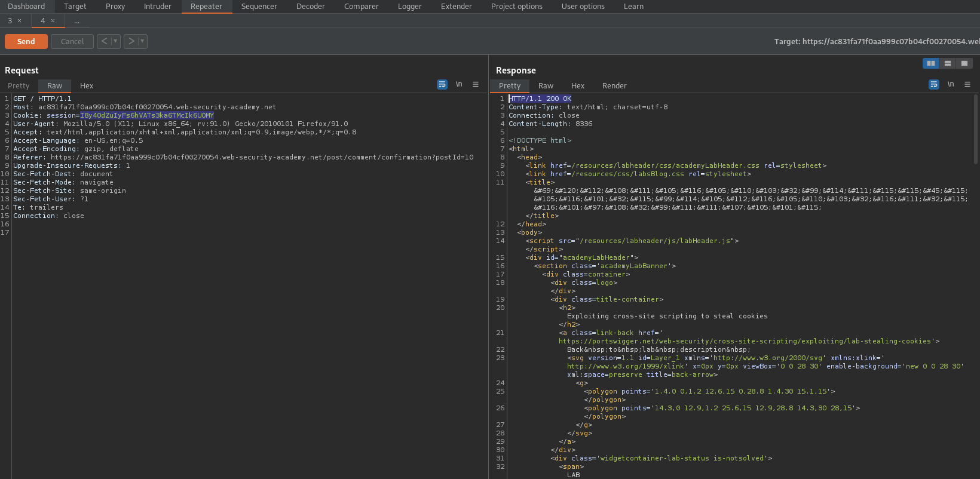Switch Request view to Hex
Screen dimensions: 980x479
87,86
